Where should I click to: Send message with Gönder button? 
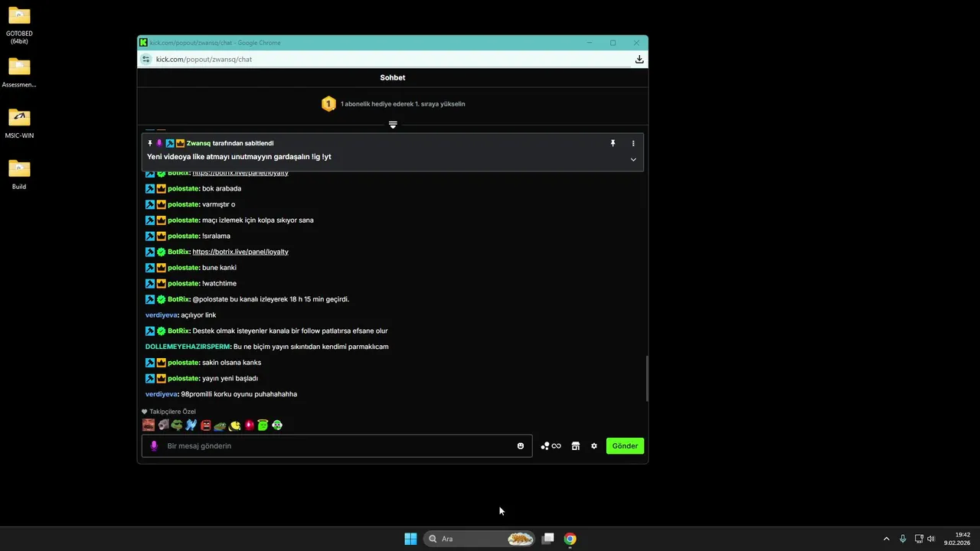626,446
